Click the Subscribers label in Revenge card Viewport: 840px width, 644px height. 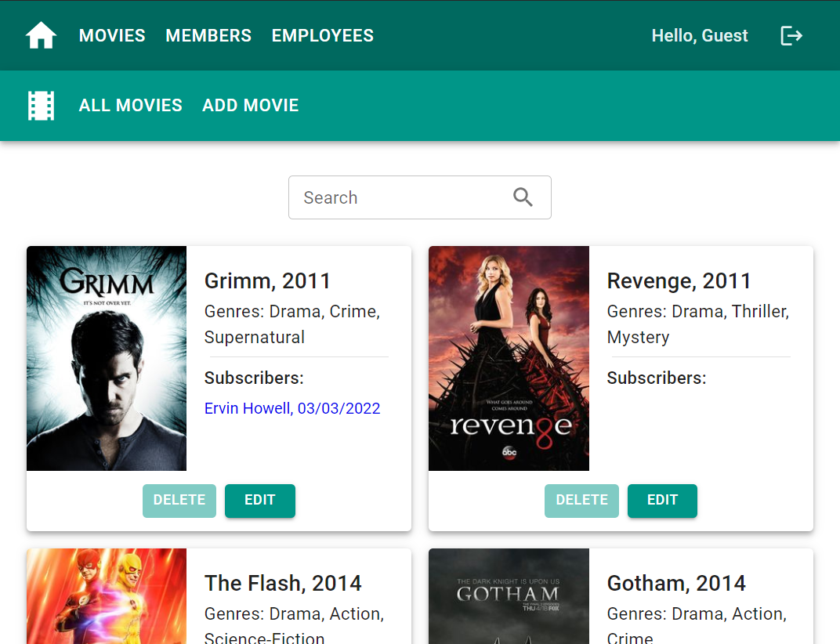[x=657, y=378]
